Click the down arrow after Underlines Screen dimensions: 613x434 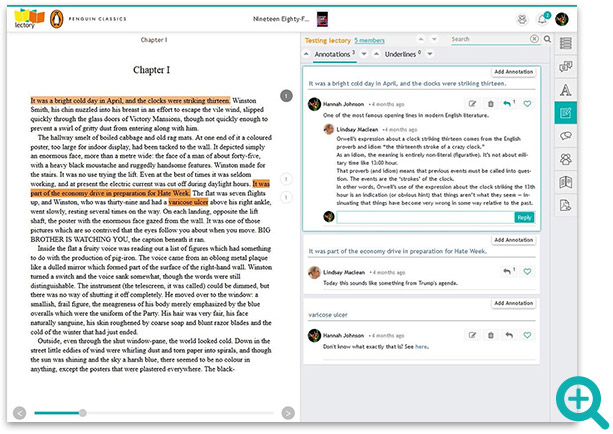click(430, 54)
